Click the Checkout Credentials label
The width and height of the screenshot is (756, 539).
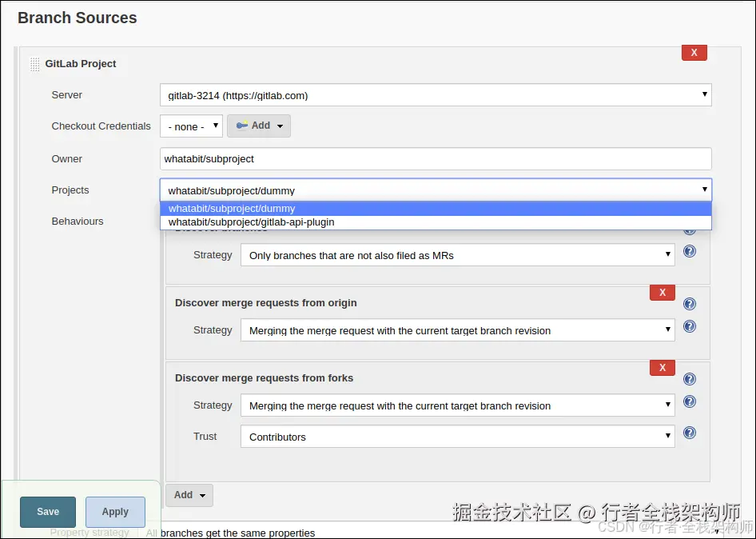(101, 126)
